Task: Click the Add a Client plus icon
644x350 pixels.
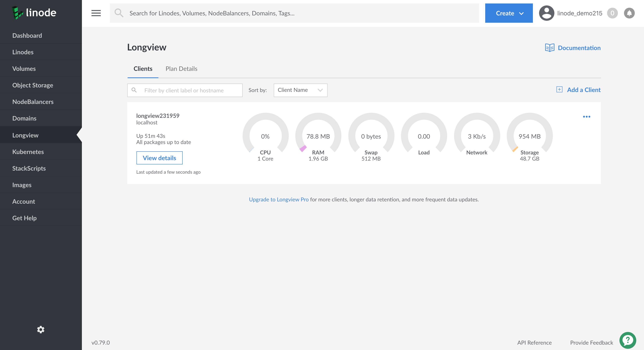Action: [560, 89]
